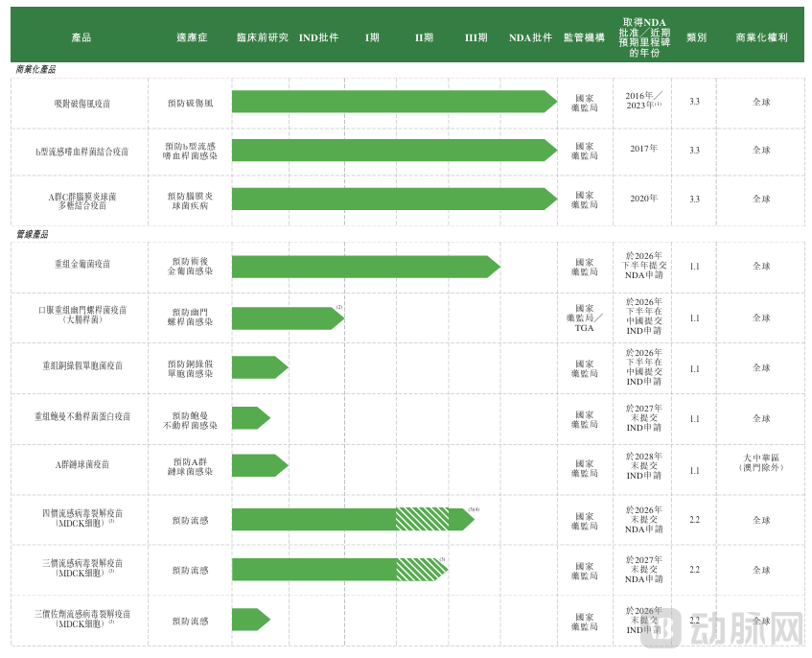Click the 2016年／2023年 milestone cell

[643, 101]
